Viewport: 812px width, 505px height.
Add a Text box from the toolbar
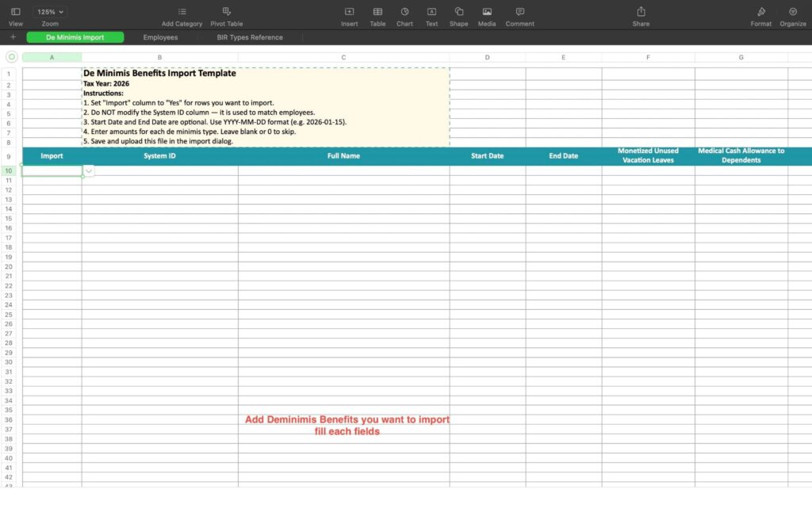pyautogui.click(x=431, y=12)
